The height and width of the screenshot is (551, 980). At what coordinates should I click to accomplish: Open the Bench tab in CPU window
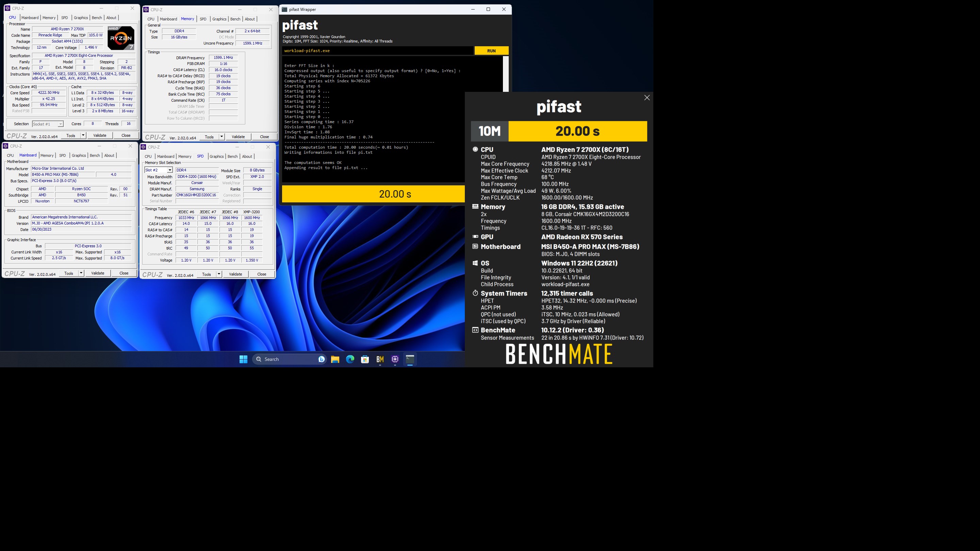coord(97,17)
